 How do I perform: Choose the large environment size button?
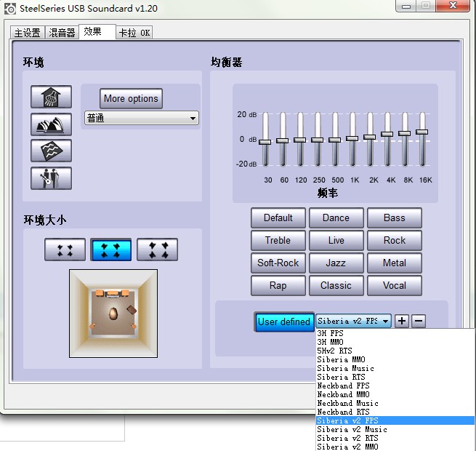(157, 250)
